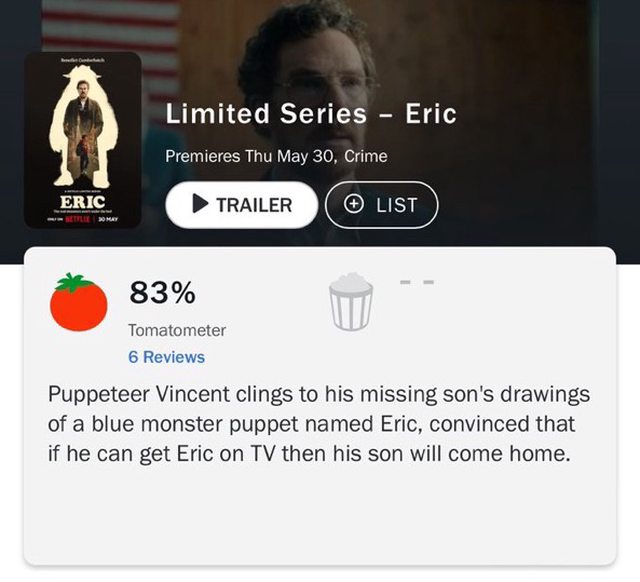640x582 pixels.
Task: Open the 6 Reviews link
Action: pyautogui.click(x=167, y=357)
